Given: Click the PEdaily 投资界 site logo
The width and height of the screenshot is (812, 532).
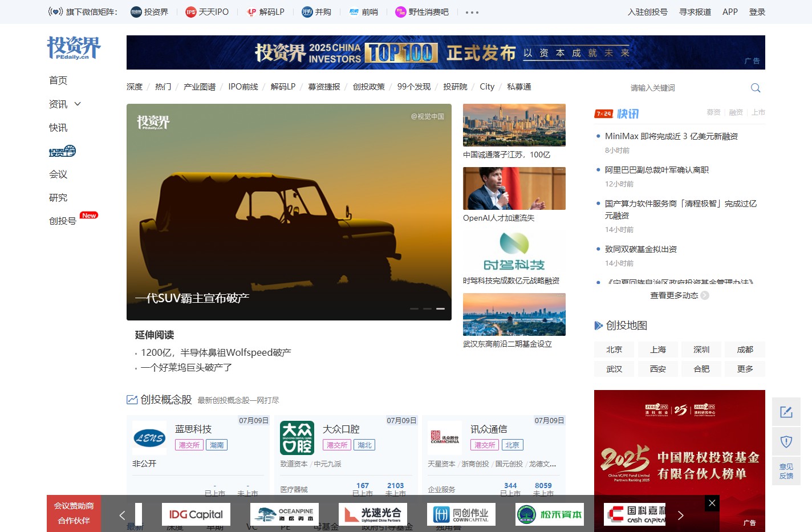Looking at the screenshot, I should (x=74, y=48).
